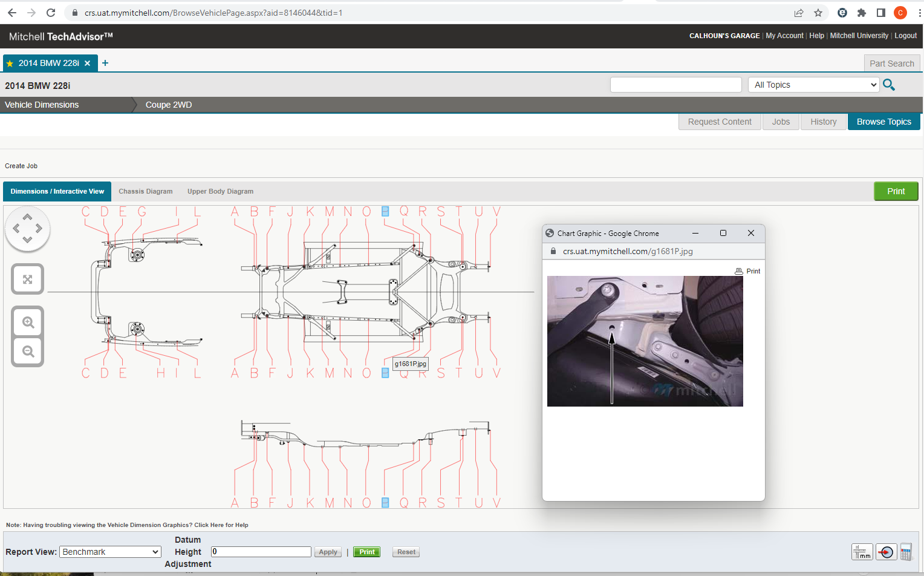
Task: Open the orange C profile avatar
Action: (x=900, y=13)
